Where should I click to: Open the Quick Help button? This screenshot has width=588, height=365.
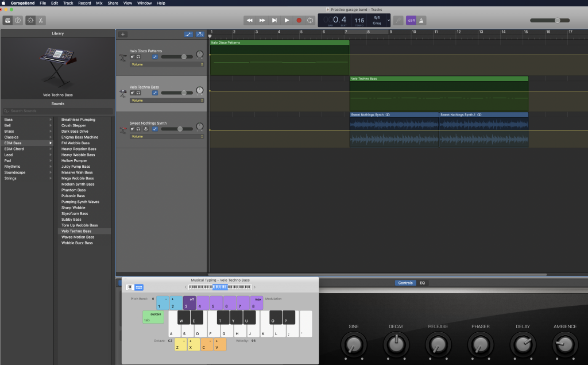(x=18, y=20)
